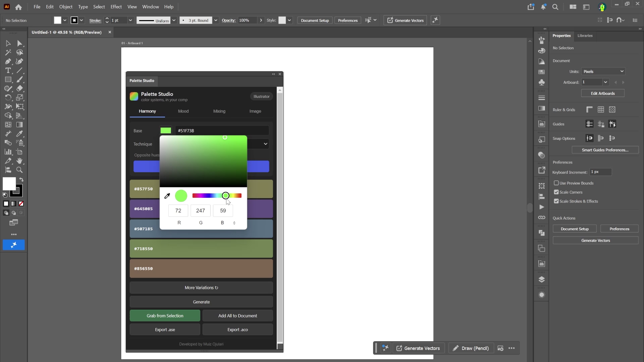
Task: Open the Style dropdown
Action: pos(289,20)
